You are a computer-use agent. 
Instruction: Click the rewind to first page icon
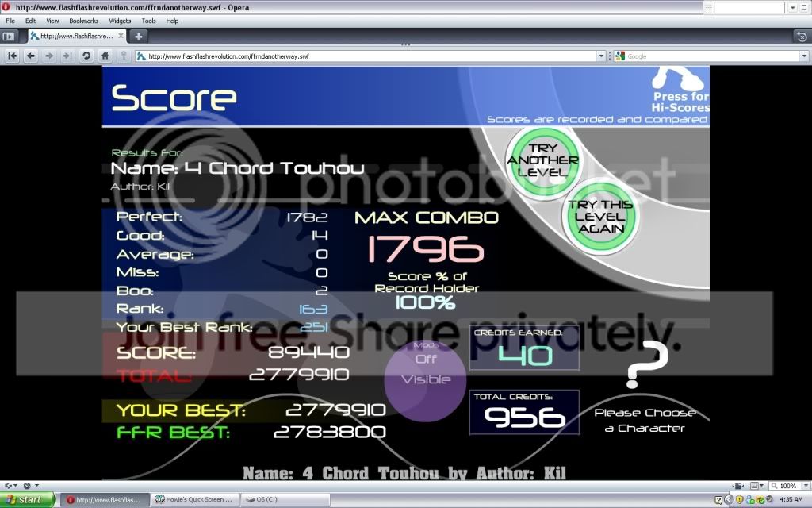12,56
